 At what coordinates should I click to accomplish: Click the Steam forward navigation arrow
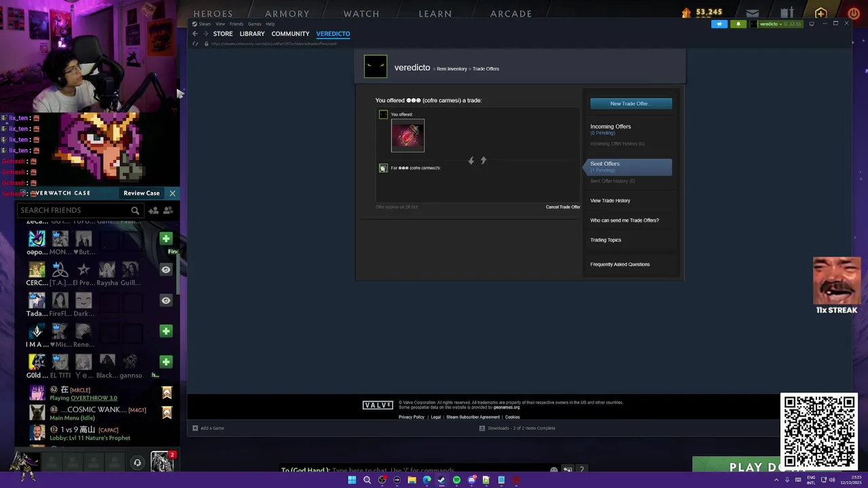[205, 34]
